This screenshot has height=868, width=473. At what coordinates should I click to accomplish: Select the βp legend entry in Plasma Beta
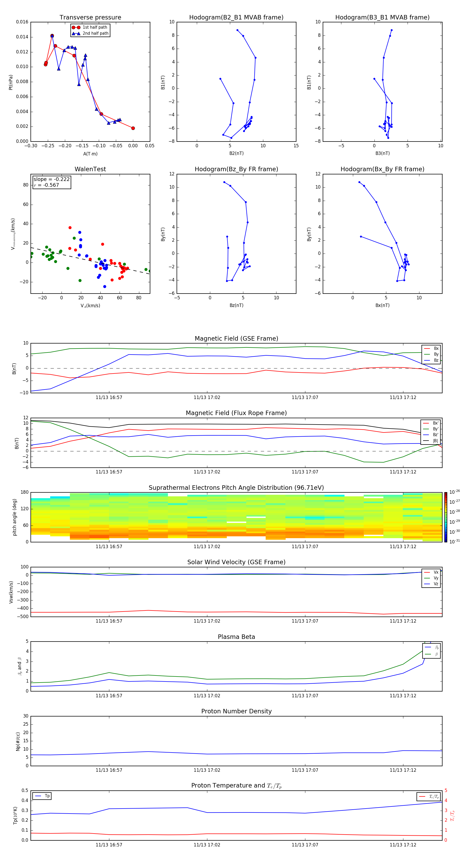pos(431,647)
